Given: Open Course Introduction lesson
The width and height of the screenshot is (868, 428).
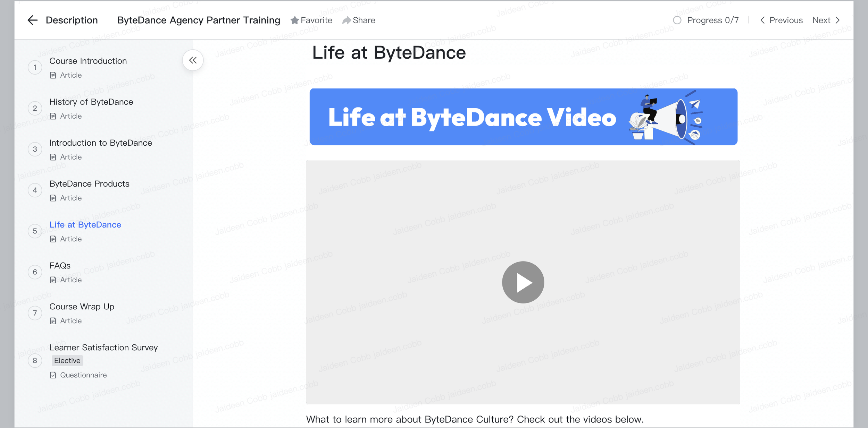Looking at the screenshot, I should coord(88,61).
